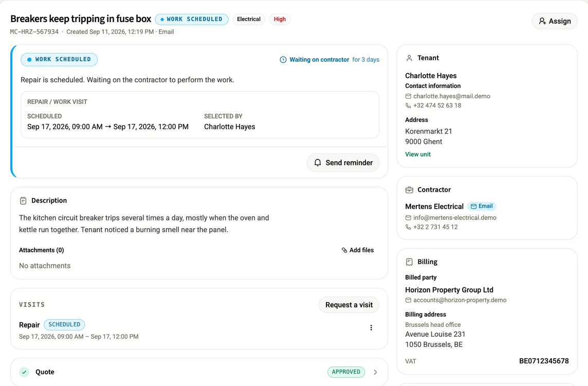The width and height of the screenshot is (588, 386).
Task: Click the phone icon next to +32 2 731 45 12
Action: pos(409,227)
